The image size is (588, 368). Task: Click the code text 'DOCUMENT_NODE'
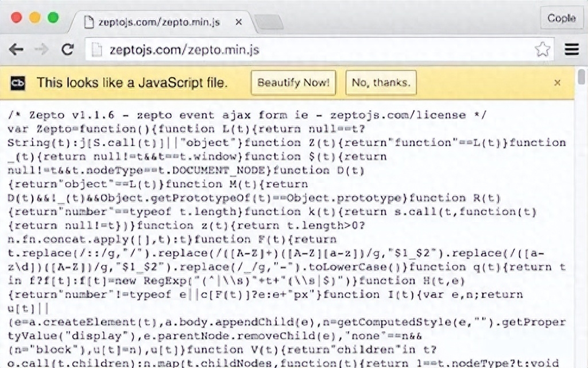pyautogui.click(x=219, y=170)
